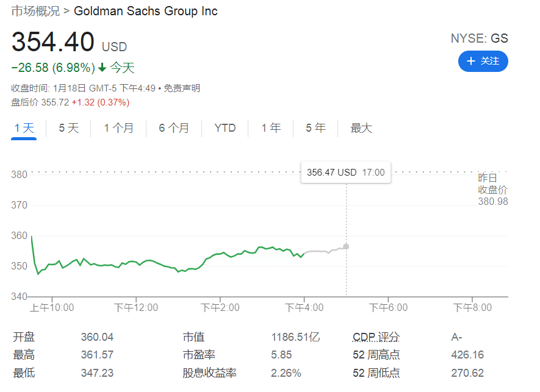Switch to the 1 年 tab
The width and height of the screenshot is (540, 392).
[x=271, y=128]
